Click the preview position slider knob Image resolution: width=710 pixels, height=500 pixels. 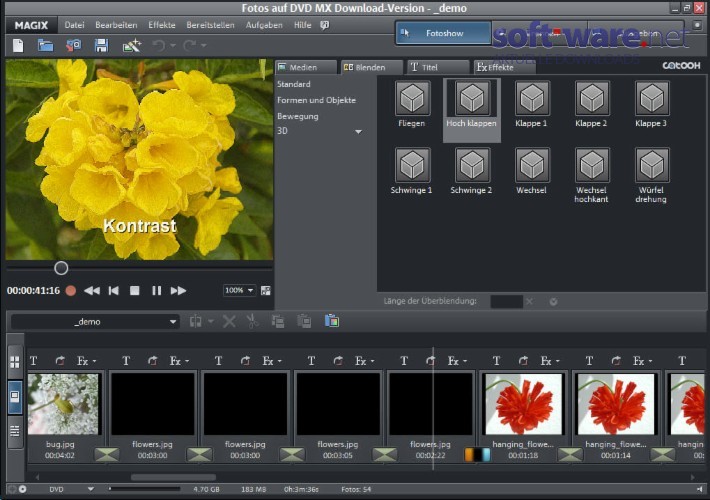click(61, 268)
